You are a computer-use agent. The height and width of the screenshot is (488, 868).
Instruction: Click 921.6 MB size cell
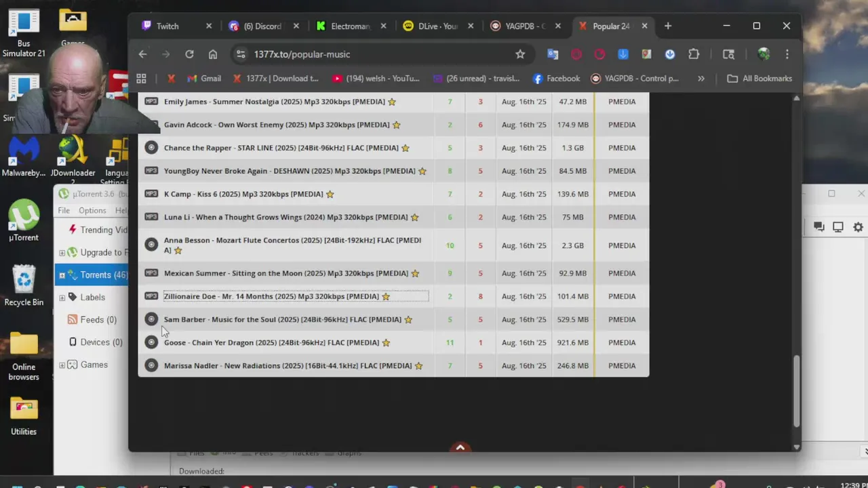pos(573,343)
